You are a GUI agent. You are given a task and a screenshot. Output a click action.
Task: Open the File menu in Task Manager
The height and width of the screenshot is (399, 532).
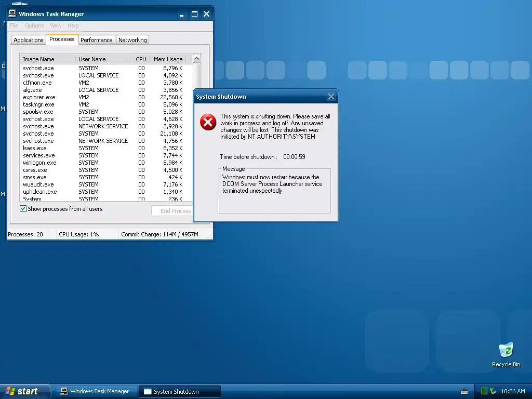click(x=14, y=25)
